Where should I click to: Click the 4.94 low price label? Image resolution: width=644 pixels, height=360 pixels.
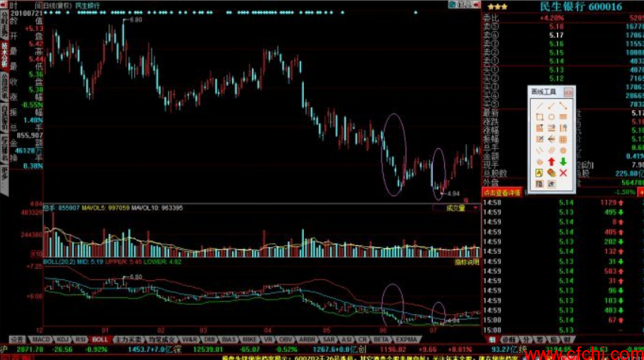pos(453,193)
